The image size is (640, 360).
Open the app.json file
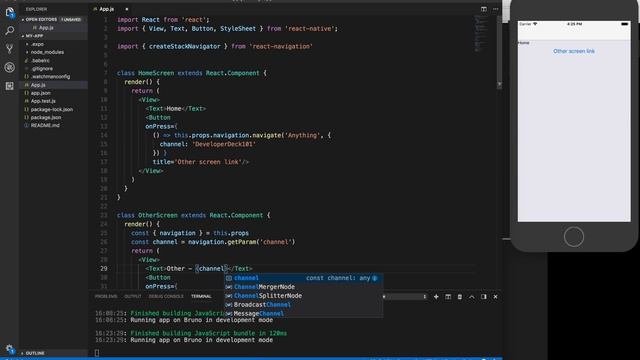tap(40, 93)
